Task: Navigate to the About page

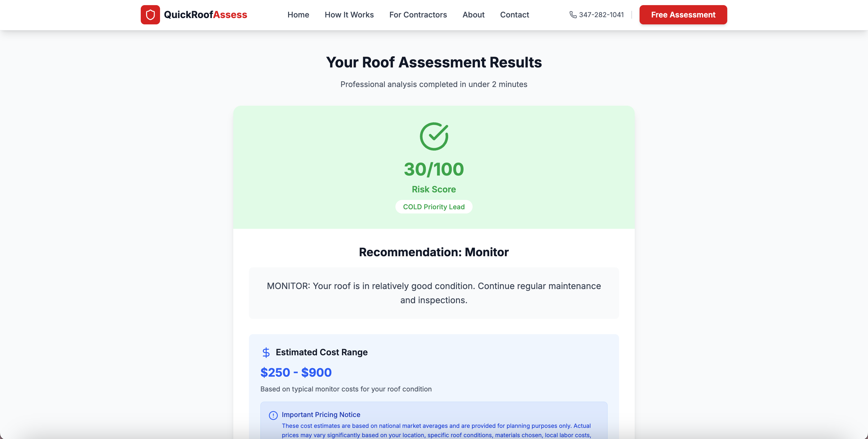Action: [x=473, y=14]
